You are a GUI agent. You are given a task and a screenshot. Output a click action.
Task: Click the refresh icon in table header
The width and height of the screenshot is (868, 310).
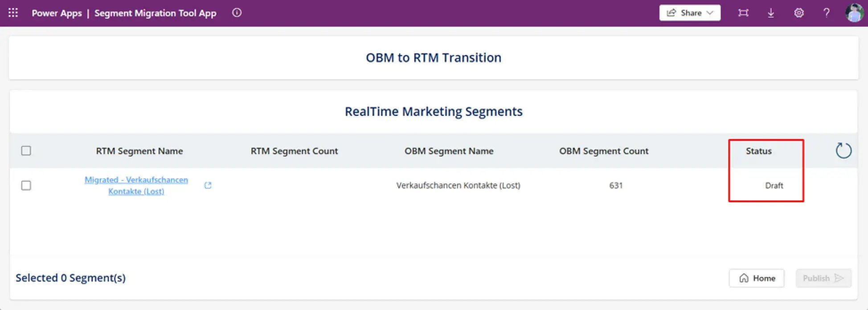tap(843, 151)
